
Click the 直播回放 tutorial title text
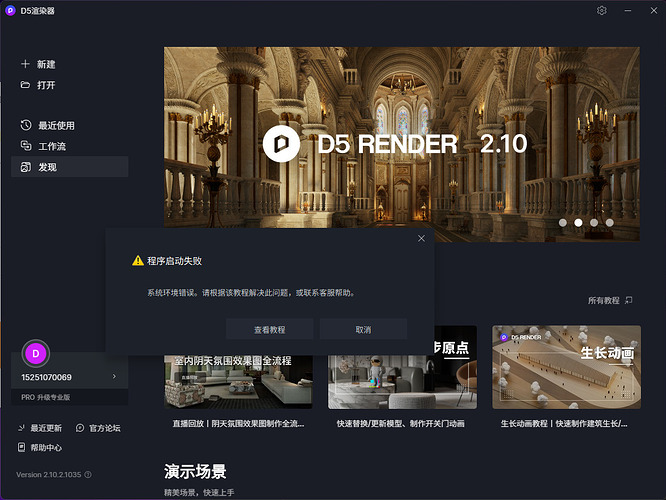238,424
